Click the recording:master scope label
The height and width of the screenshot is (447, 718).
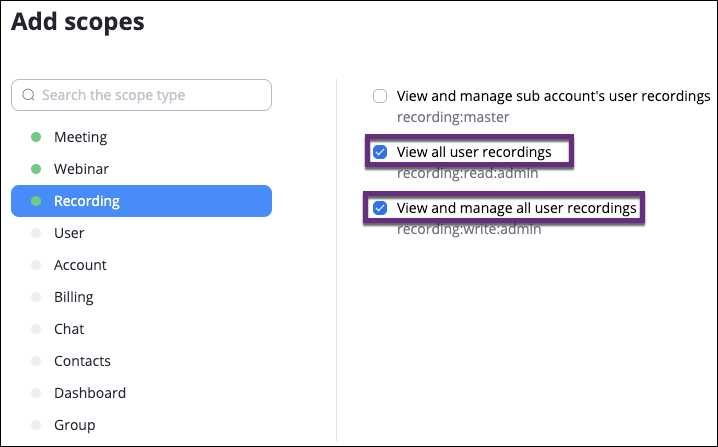pyautogui.click(x=453, y=117)
